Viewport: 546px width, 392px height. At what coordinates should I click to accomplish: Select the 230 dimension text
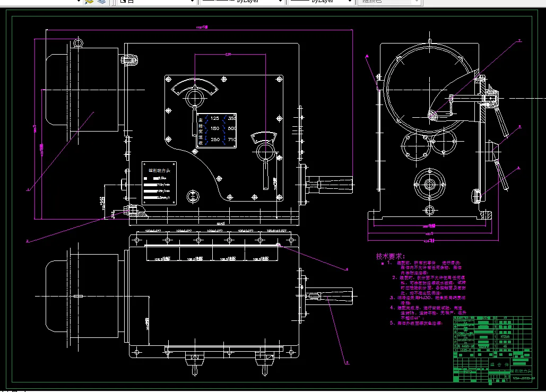[228, 54]
